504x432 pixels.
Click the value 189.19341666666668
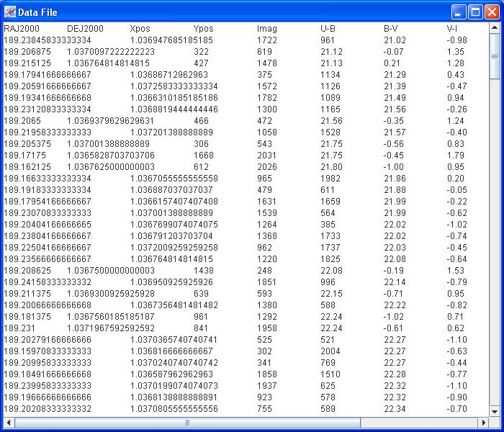click(x=48, y=98)
